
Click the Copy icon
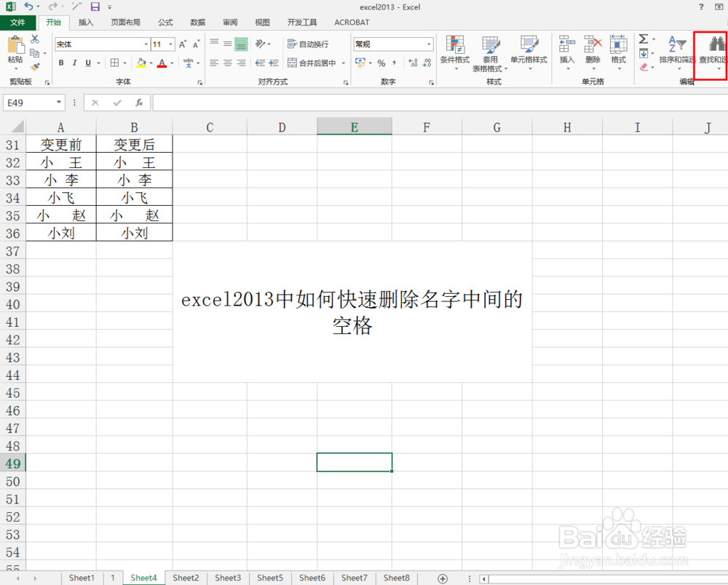tap(35, 53)
